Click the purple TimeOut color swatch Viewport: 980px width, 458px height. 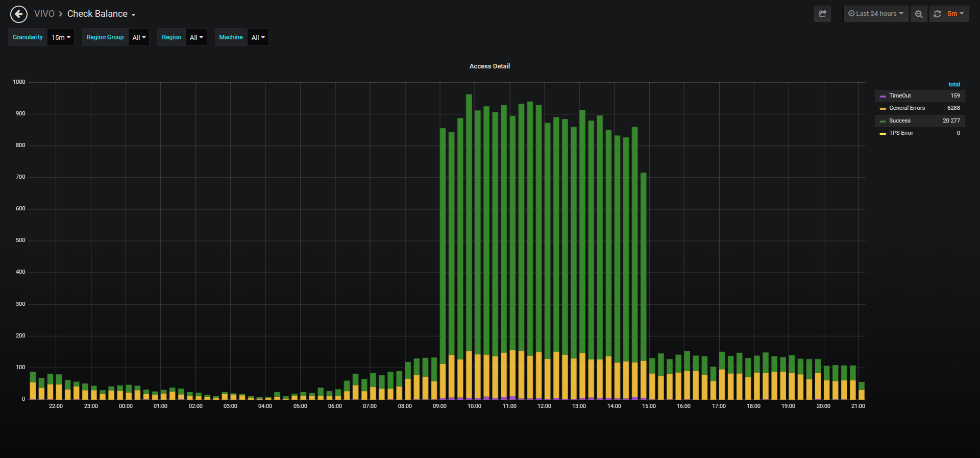coord(883,96)
